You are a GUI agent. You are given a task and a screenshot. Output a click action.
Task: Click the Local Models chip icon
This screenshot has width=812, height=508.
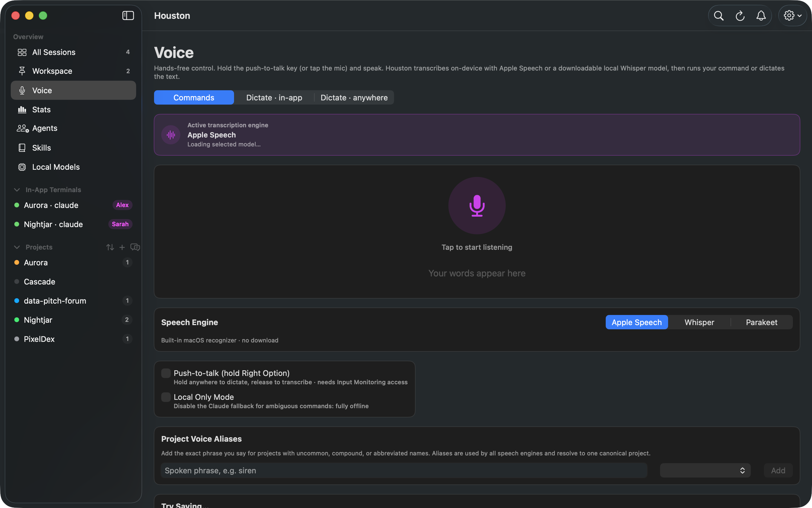(22, 167)
